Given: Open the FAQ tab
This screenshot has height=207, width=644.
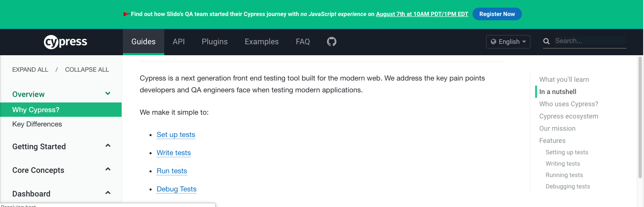Looking at the screenshot, I should pyautogui.click(x=303, y=42).
